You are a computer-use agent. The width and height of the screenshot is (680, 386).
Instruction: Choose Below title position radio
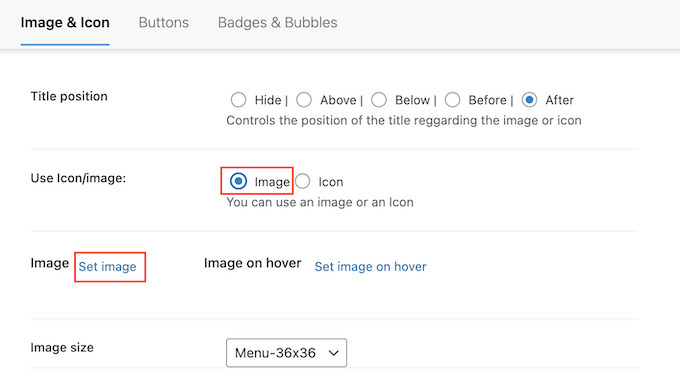379,100
